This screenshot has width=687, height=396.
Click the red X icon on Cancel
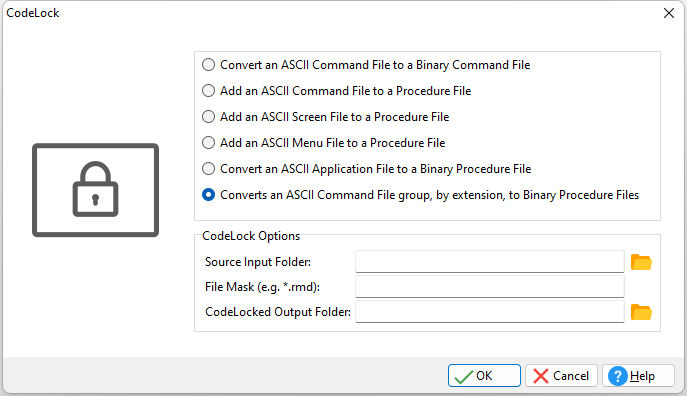(541, 376)
